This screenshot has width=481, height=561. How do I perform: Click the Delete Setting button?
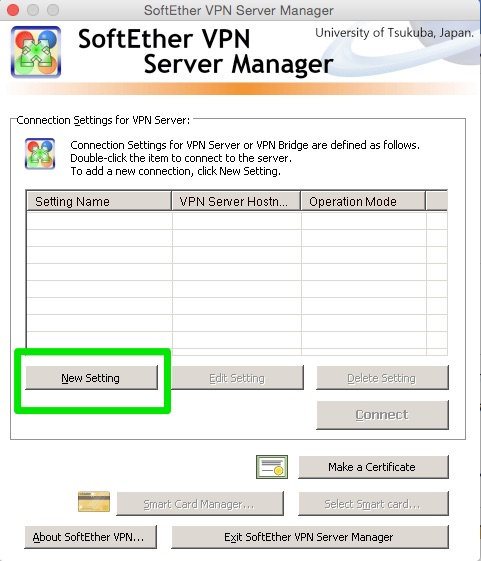(x=382, y=378)
